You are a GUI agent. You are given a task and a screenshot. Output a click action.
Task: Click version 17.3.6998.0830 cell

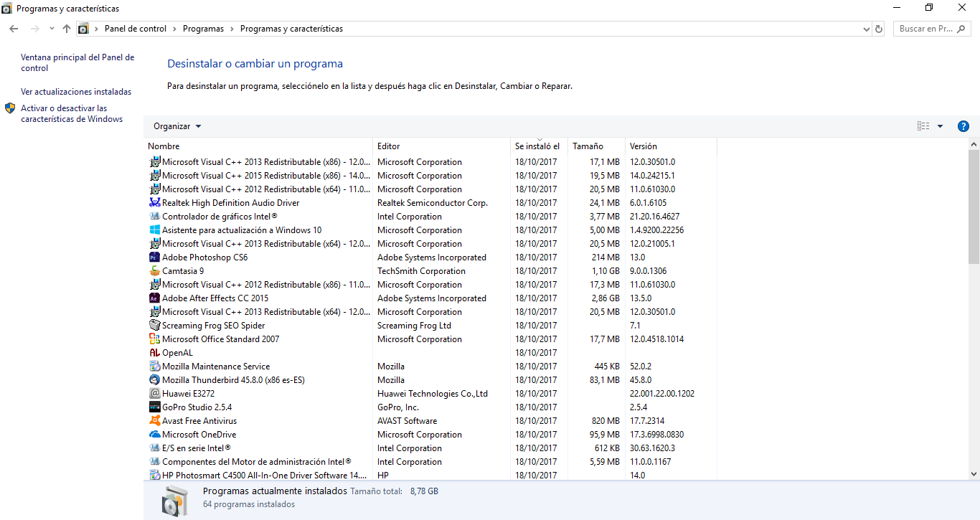pyautogui.click(x=657, y=435)
